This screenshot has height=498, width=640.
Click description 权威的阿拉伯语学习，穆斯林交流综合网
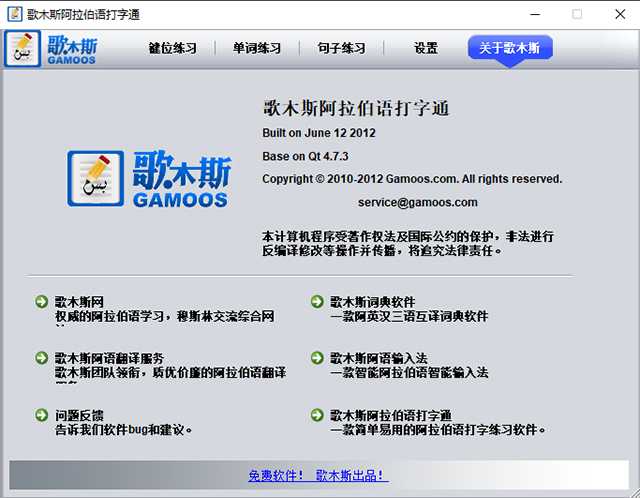point(164,316)
